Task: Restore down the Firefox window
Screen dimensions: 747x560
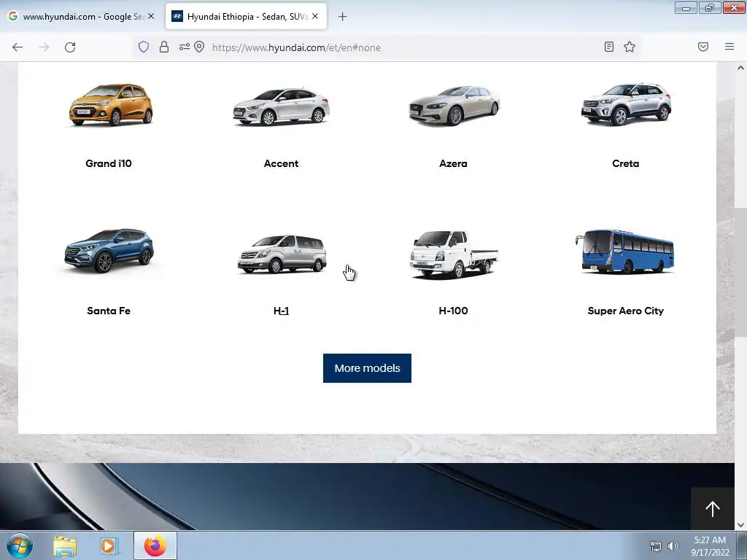Action: [710, 7]
